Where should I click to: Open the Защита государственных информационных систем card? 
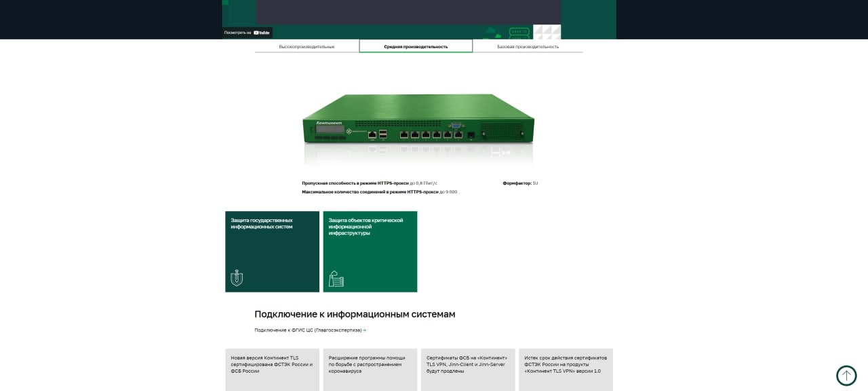(x=272, y=251)
